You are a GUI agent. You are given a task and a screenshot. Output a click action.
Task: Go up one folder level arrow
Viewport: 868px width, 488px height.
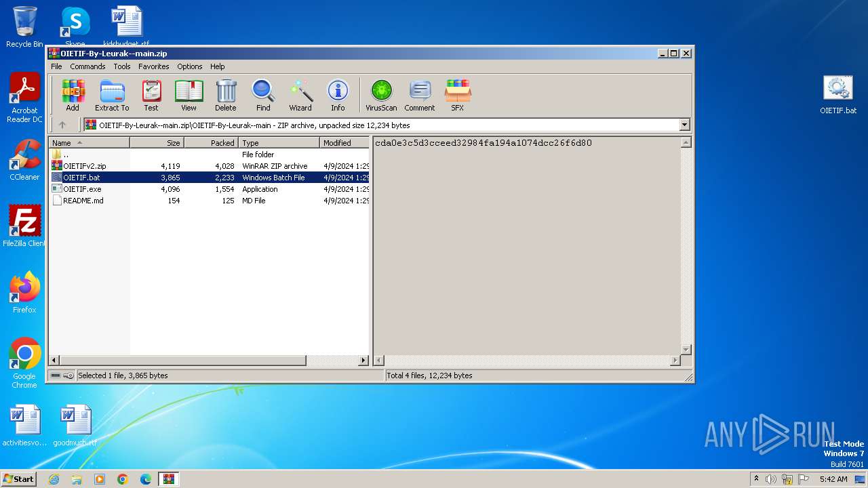click(x=62, y=125)
